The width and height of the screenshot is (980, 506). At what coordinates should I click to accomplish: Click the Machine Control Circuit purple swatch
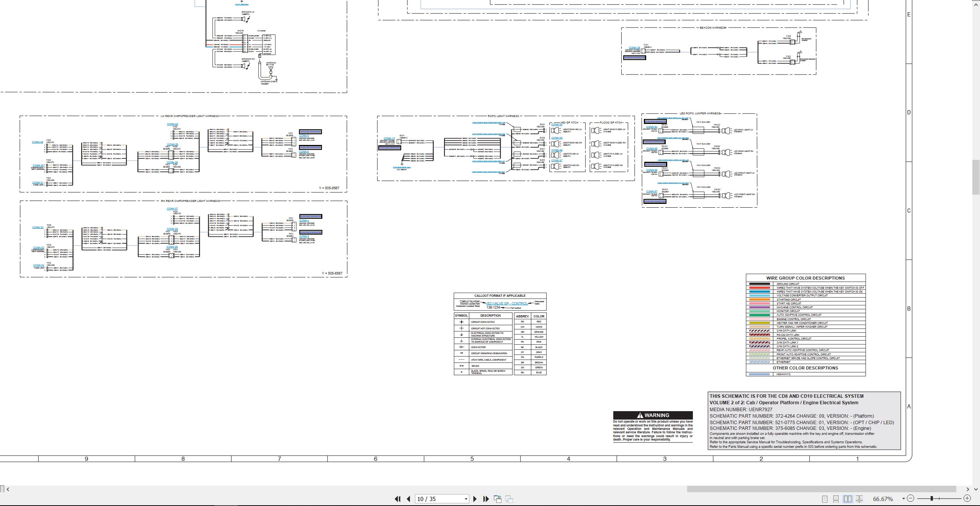[x=759, y=308]
